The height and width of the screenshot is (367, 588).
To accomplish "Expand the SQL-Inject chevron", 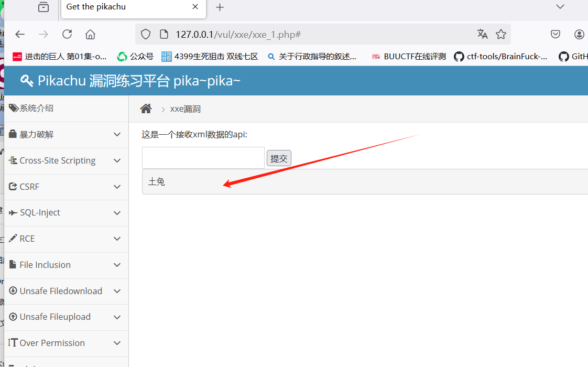I will pyautogui.click(x=117, y=213).
